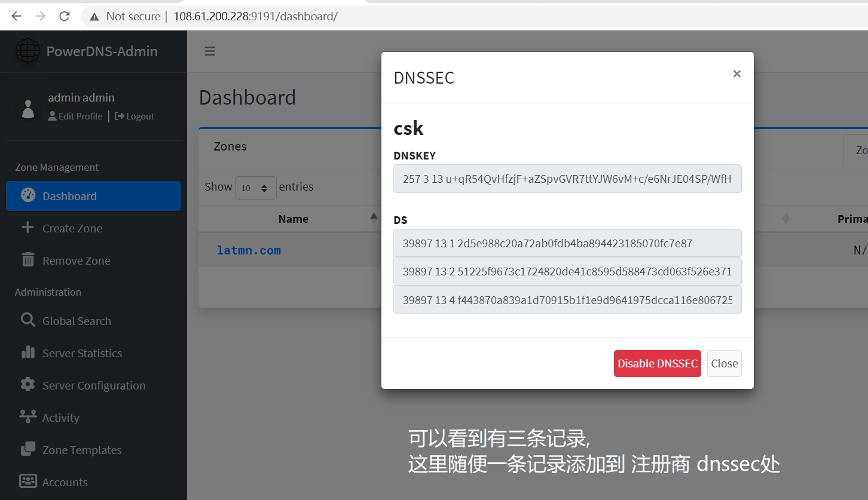Toggle the sidebar hamburger menu

210,51
